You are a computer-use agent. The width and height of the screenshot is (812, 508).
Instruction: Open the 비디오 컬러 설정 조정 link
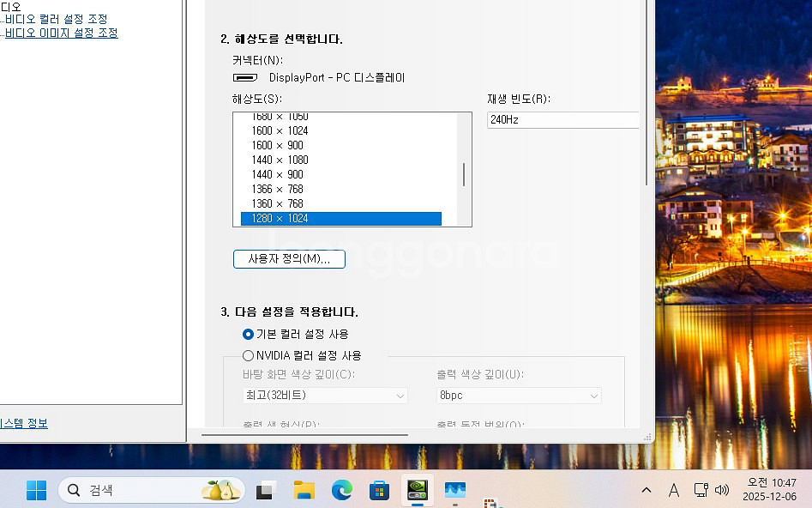coord(55,19)
